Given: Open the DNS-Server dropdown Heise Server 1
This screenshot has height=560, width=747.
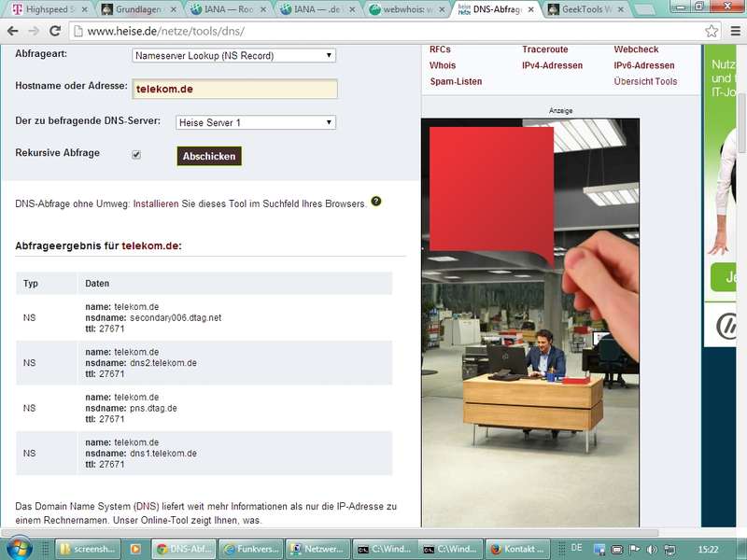Looking at the screenshot, I should [x=256, y=122].
